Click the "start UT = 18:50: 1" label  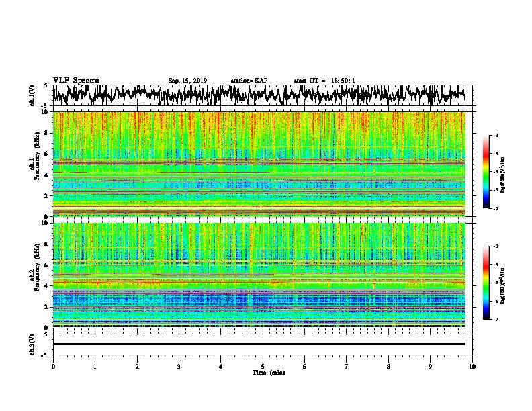pyautogui.click(x=324, y=81)
